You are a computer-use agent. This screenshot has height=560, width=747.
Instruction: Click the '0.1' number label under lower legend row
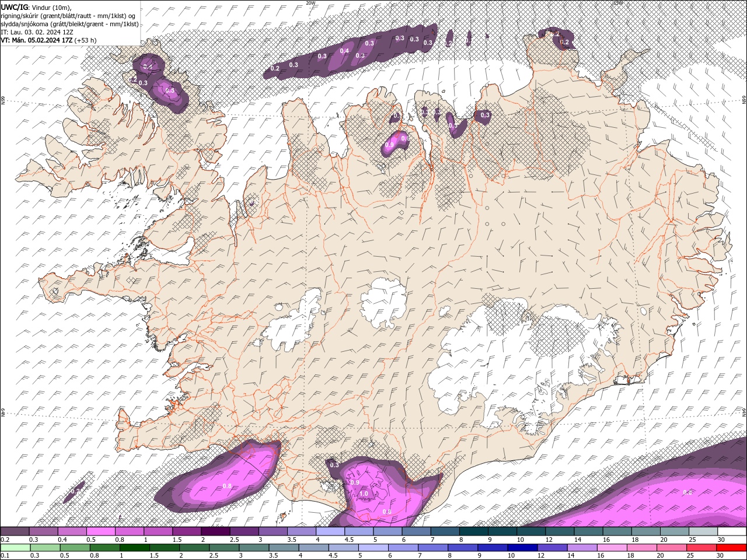(5, 556)
